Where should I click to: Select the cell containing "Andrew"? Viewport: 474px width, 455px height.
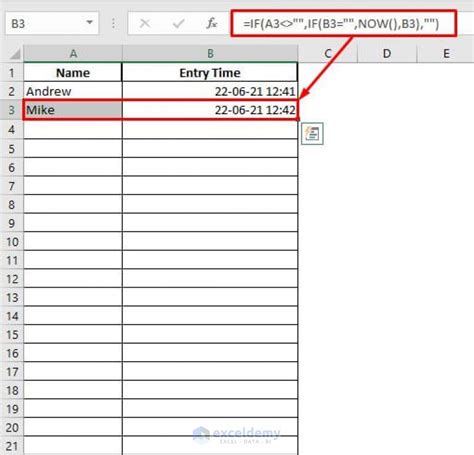click(73, 91)
